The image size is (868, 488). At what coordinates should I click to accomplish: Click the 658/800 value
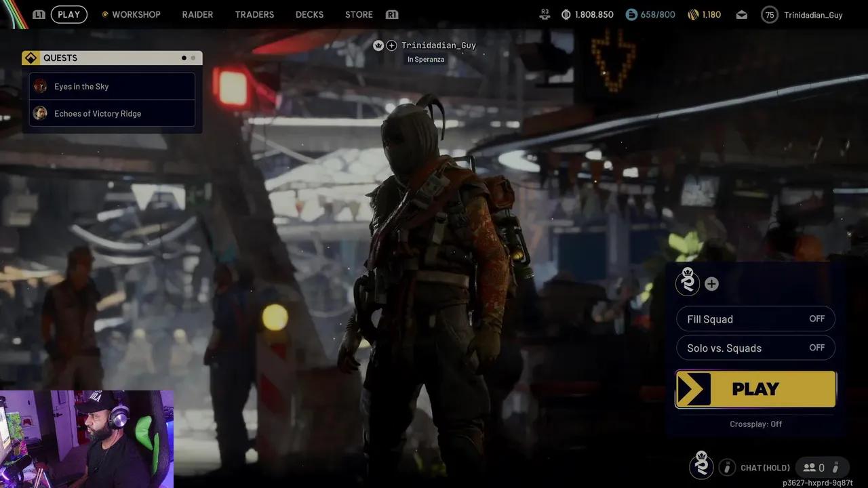pos(658,14)
